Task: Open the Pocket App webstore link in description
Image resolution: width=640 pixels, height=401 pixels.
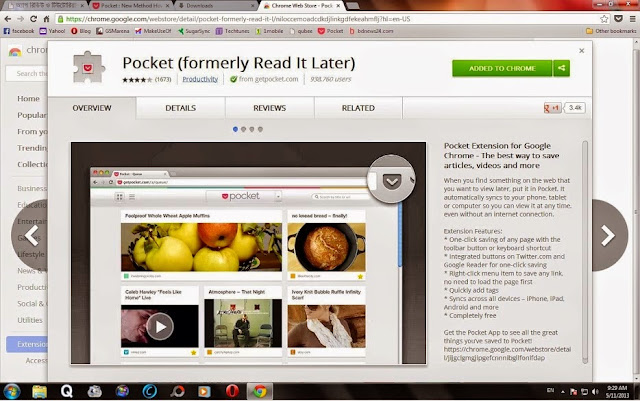Action: coord(507,354)
